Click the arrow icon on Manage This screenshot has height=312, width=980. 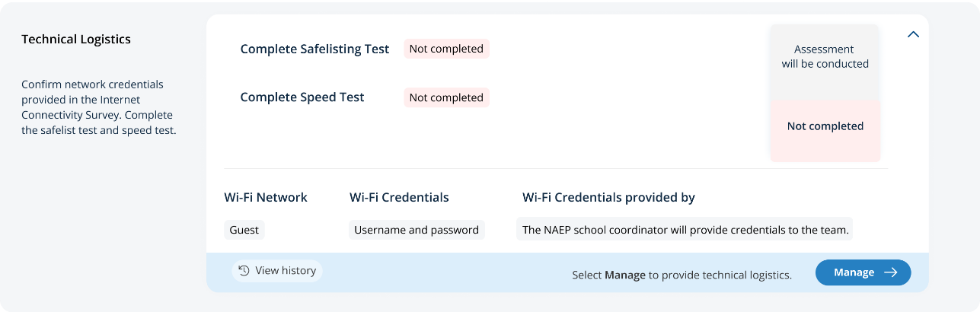pos(890,272)
